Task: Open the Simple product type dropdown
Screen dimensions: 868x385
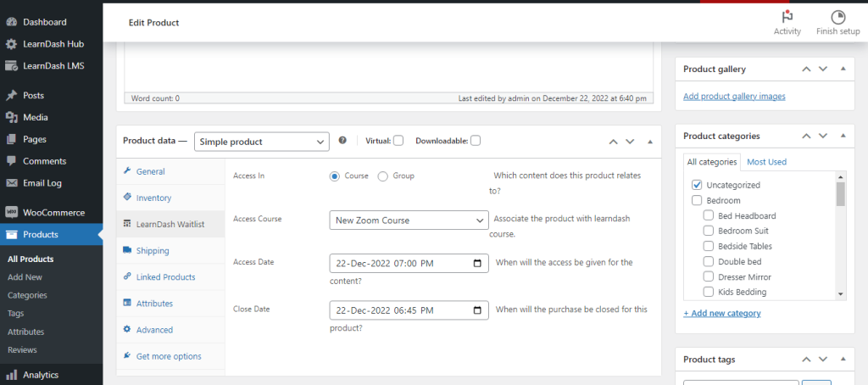Action: 262,142
